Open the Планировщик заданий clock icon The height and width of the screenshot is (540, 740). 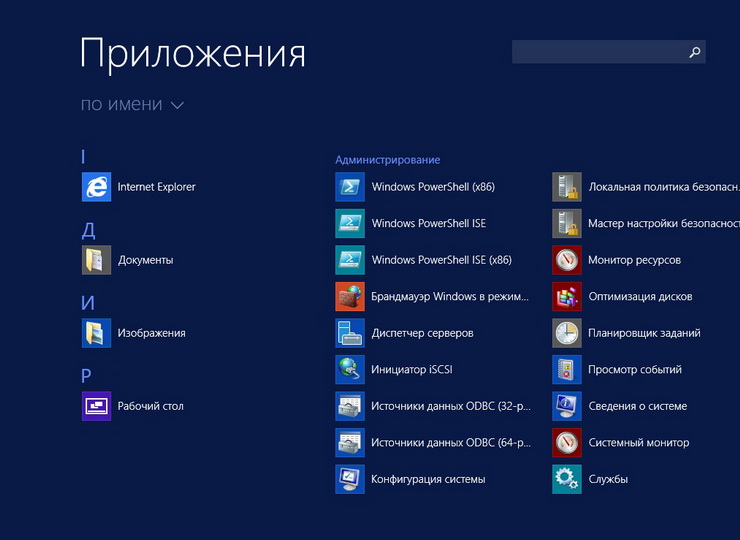click(x=567, y=333)
